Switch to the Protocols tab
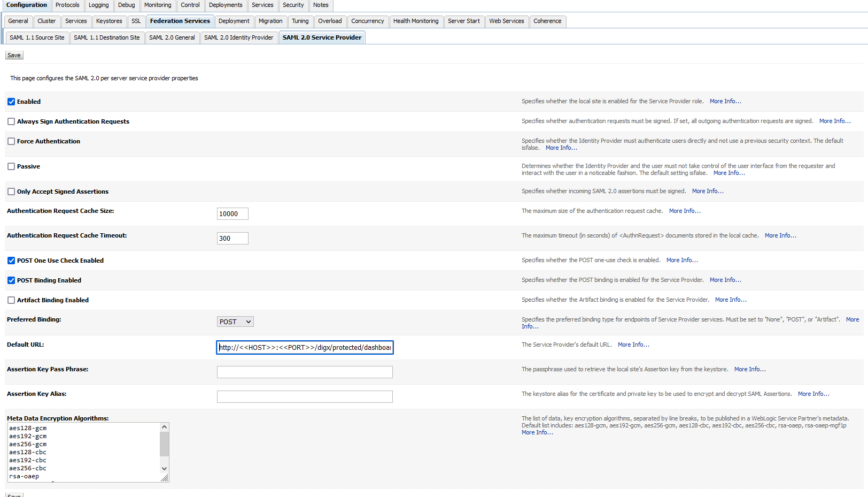 67,5
